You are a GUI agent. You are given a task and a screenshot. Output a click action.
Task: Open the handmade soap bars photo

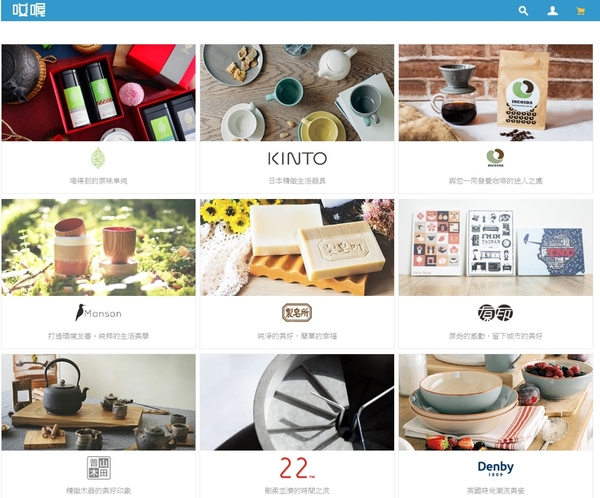(x=297, y=247)
